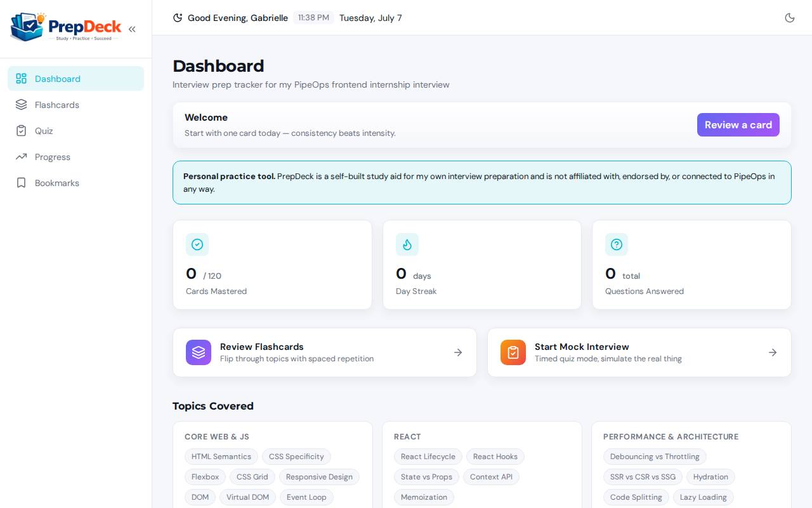Click the 11:38 PM time badge
Viewport: 812px width, 508px height.
(313, 18)
